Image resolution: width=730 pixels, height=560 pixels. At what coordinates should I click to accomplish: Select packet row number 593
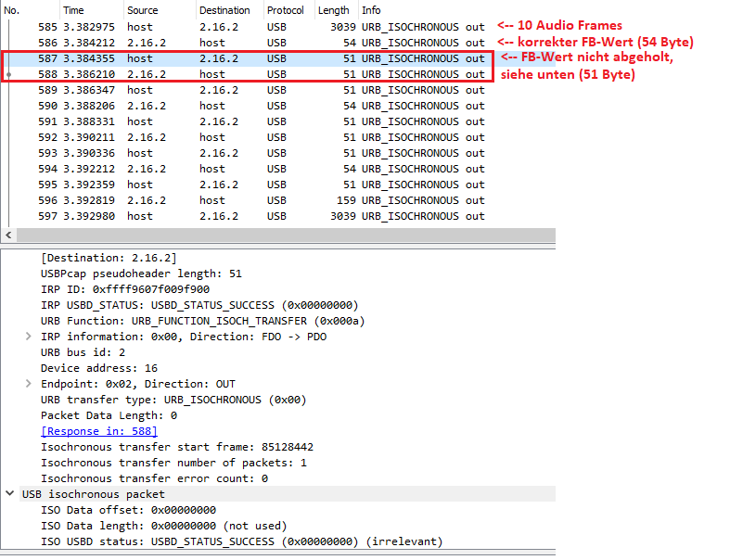278,153
